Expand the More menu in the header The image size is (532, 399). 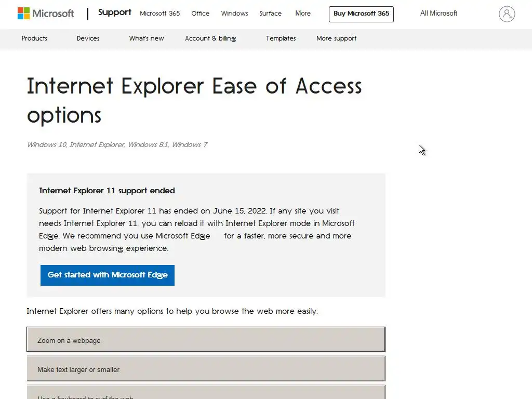click(x=303, y=14)
